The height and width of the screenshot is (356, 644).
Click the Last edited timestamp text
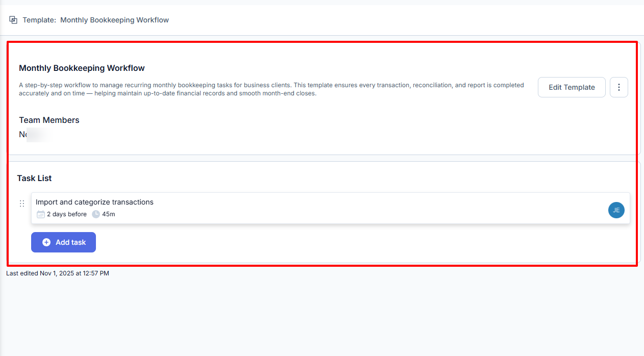click(x=57, y=273)
